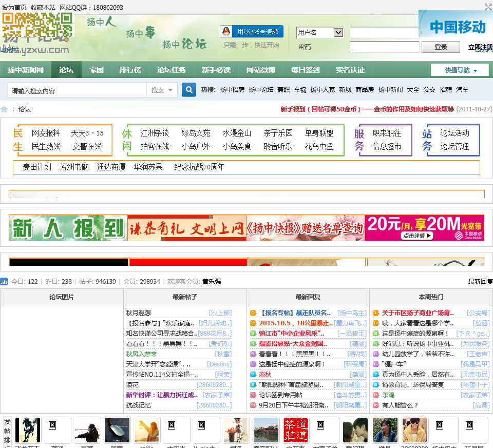493x448 pixels.
Task: Open 每日签到 in the nav bar
Action: click(x=305, y=70)
